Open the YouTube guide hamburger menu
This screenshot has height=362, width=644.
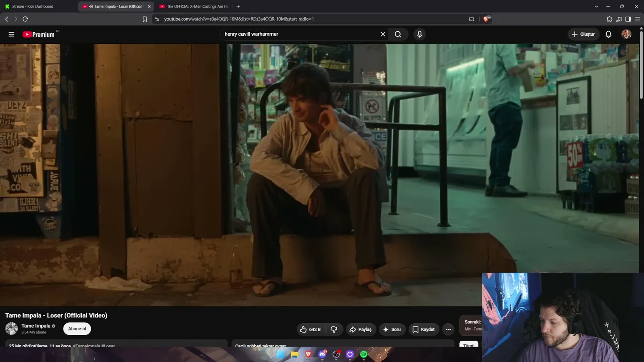(11, 34)
